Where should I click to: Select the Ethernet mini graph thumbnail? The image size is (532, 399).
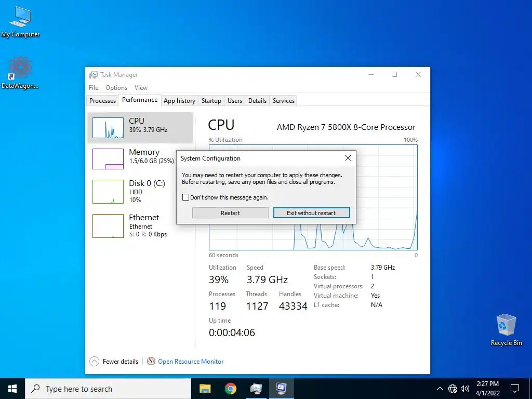point(108,226)
